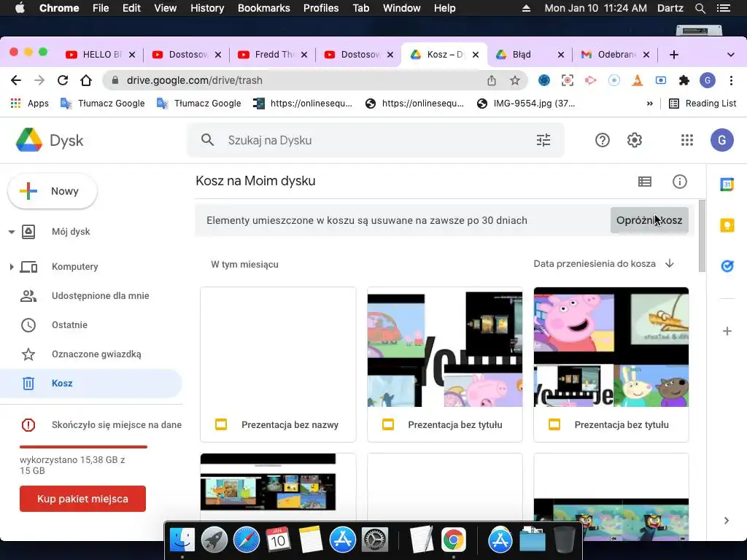Open the Bookmarks menu in menu bar
This screenshot has width=747, height=560.
click(263, 8)
